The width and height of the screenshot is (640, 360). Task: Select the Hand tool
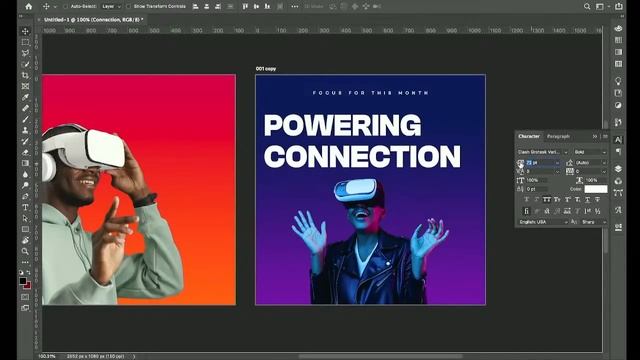25,240
